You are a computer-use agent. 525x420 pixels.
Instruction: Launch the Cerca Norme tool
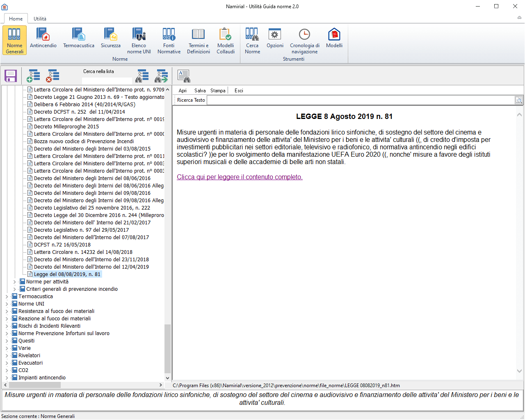pyautogui.click(x=252, y=40)
